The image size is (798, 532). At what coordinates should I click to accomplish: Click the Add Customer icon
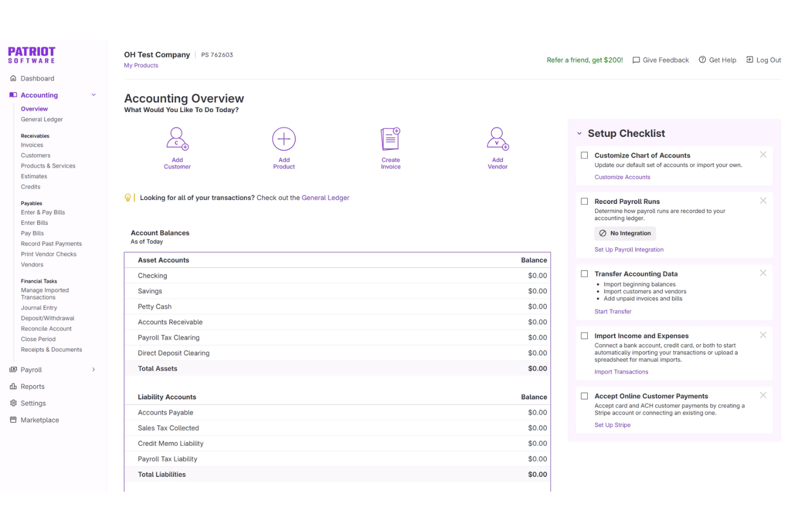point(177,139)
